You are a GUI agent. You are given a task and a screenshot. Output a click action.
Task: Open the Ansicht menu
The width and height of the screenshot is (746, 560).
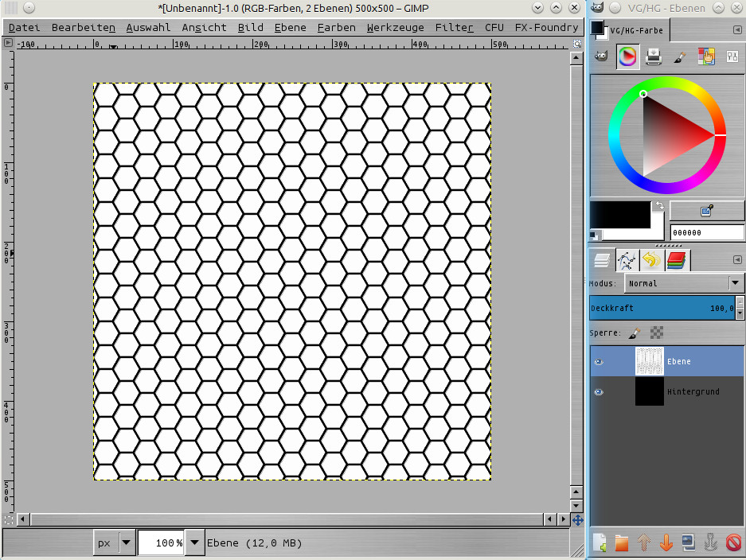coord(204,28)
